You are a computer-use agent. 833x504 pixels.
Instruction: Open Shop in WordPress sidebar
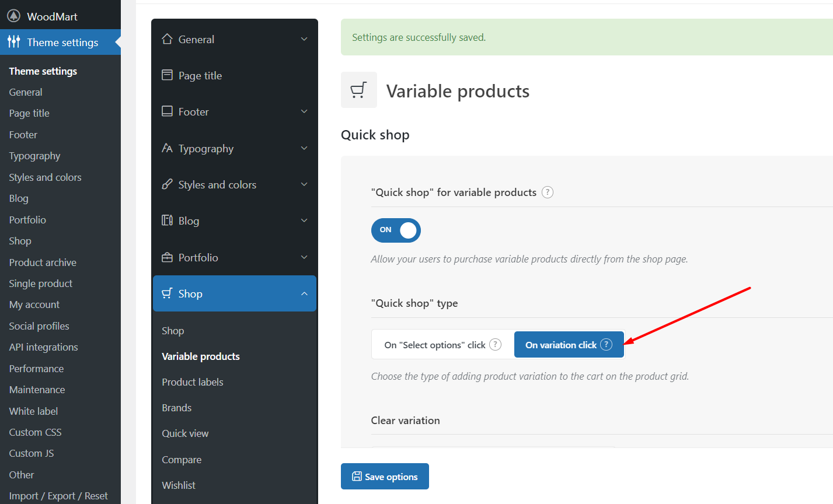(x=20, y=241)
